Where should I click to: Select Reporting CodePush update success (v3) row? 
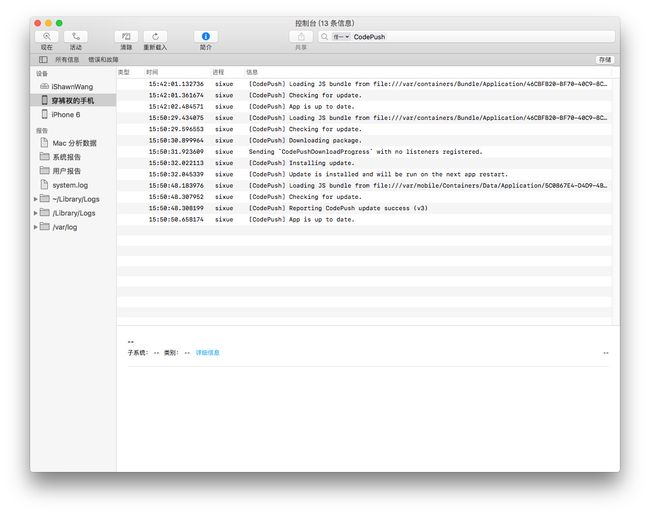click(364, 208)
